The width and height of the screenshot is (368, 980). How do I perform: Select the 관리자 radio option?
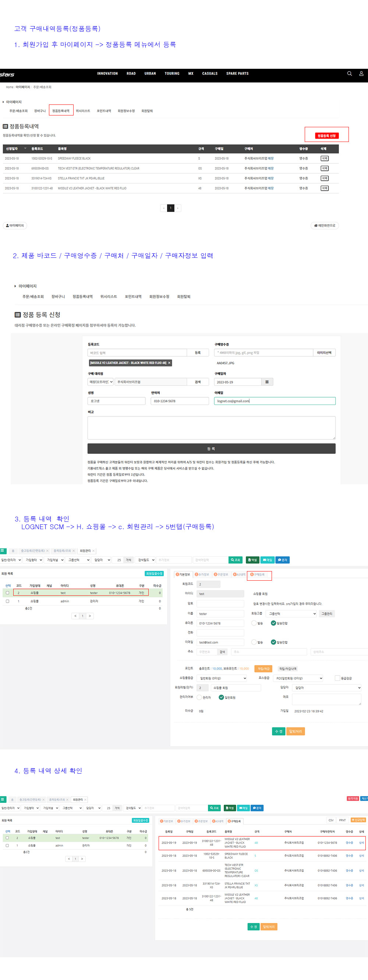click(x=199, y=697)
